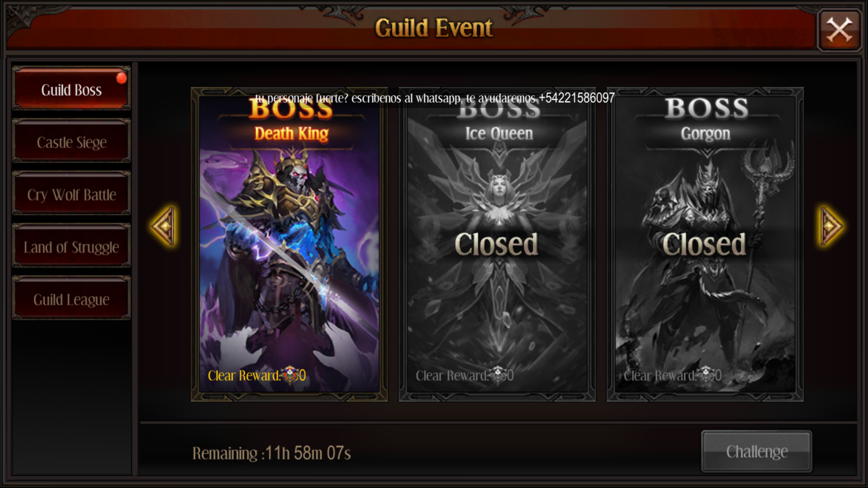This screenshot has width=868, height=488.
Task: Click Ice Queen clear reward emblem icon
Action: tap(498, 375)
